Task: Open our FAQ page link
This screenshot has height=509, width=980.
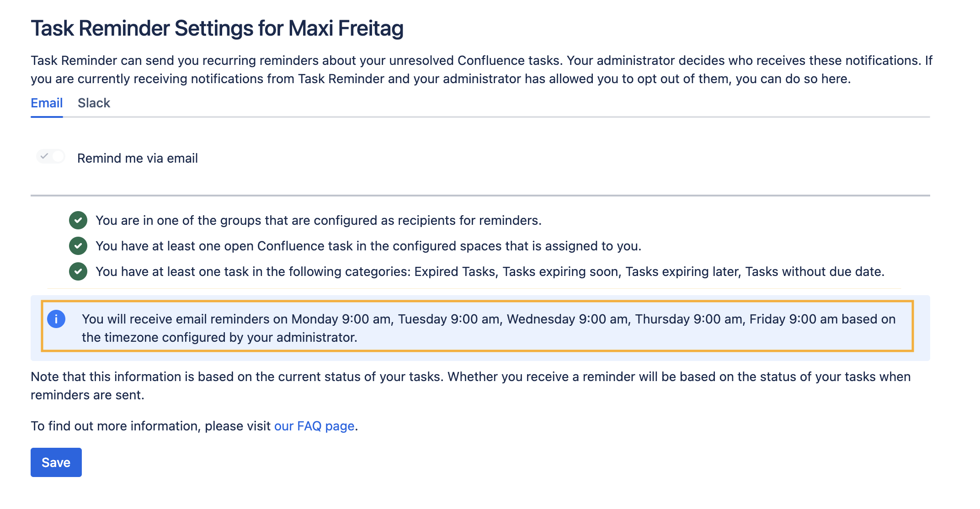Action: 314,426
